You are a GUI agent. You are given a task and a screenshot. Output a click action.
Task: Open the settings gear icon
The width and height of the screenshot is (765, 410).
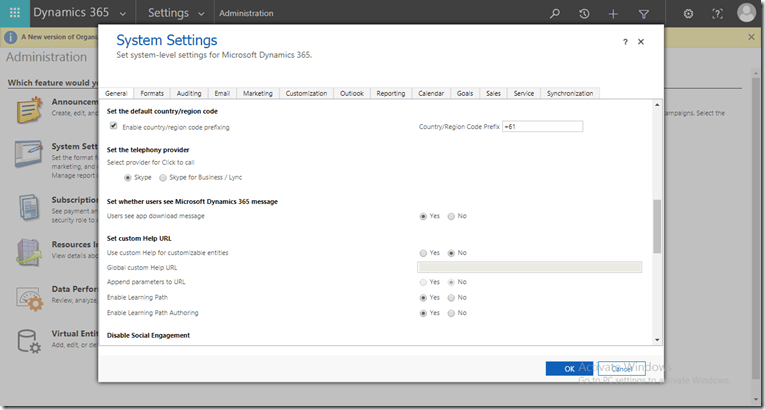(x=688, y=14)
